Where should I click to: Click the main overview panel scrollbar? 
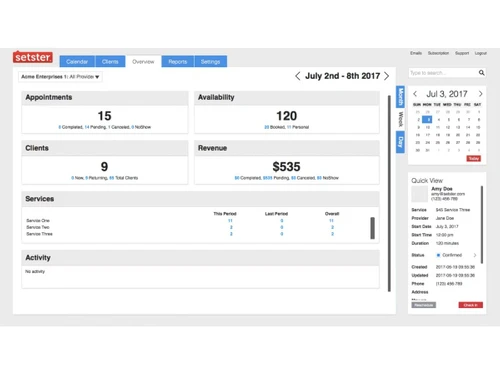389,193
